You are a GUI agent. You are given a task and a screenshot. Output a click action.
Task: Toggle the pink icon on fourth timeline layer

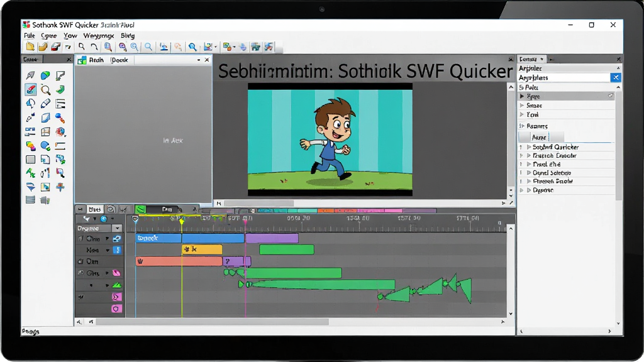(x=116, y=273)
